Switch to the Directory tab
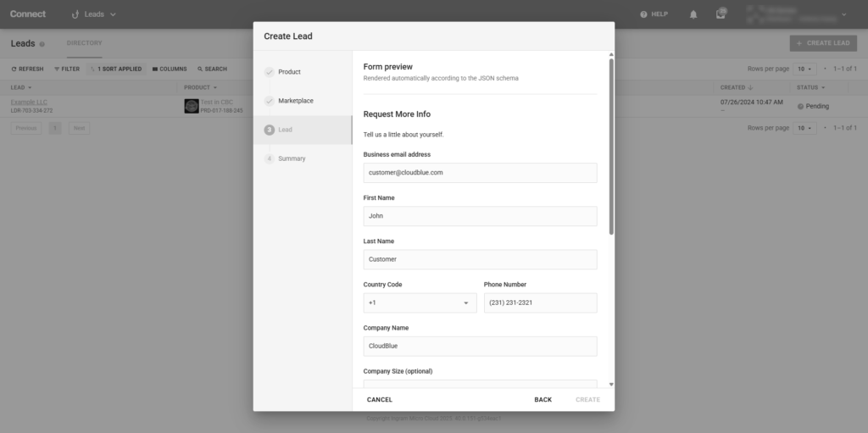868x433 pixels. pos(84,43)
